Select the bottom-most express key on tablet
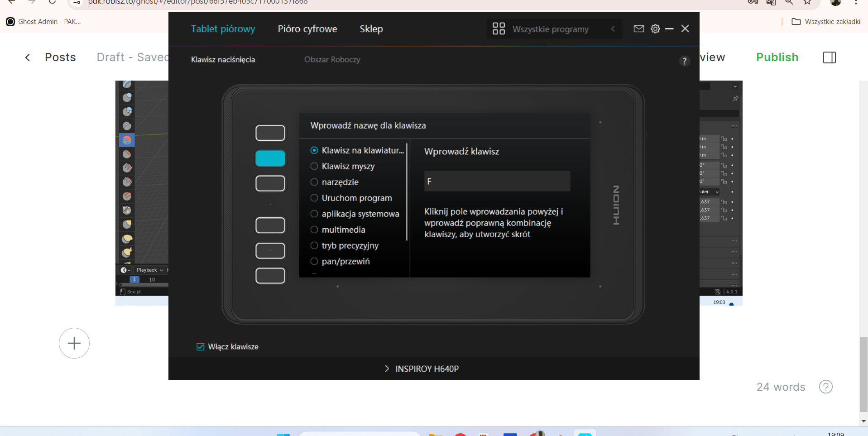Viewport: 868px width, 436px height. pos(270,276)
